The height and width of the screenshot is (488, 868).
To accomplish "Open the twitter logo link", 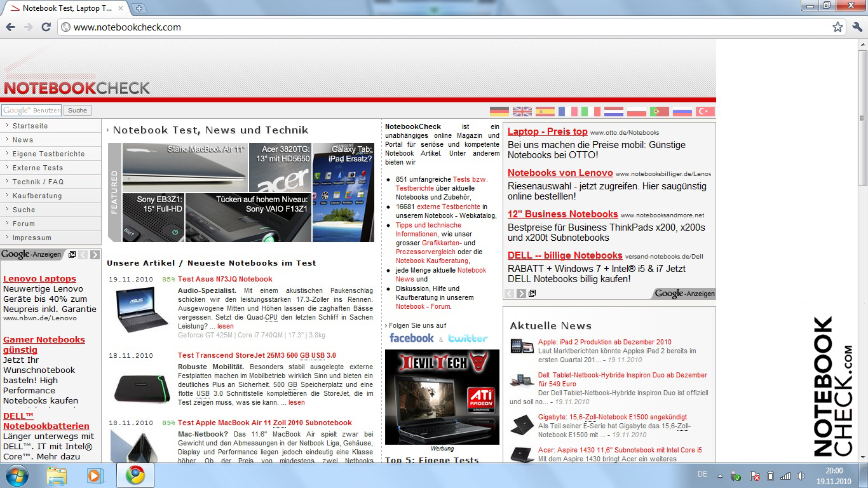I will click(x=468, y=338).
